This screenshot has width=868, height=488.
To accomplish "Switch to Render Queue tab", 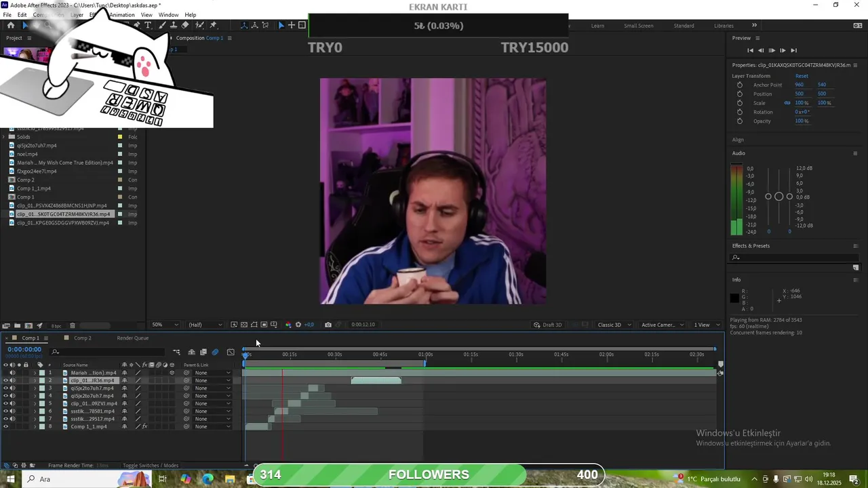I will 132,338.
